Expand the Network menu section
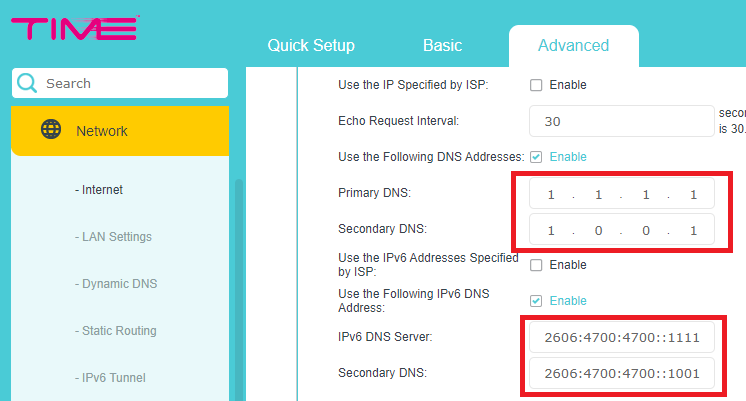 (120, 131)
